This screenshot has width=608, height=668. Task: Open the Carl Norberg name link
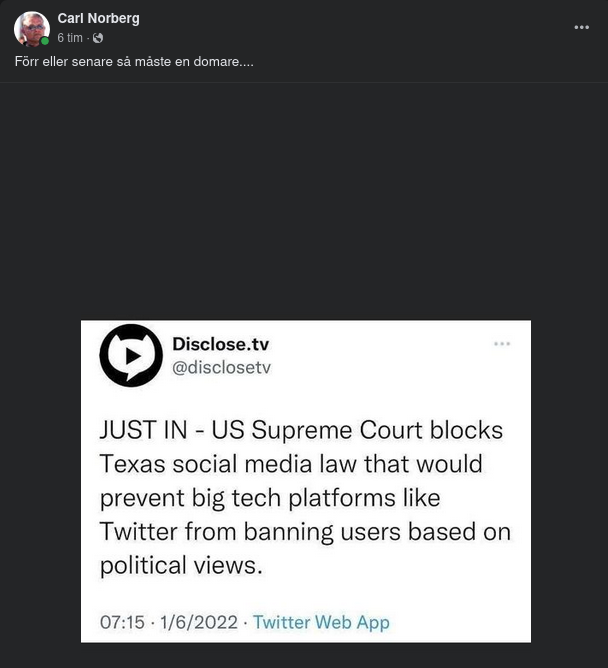tap(98, 18)
